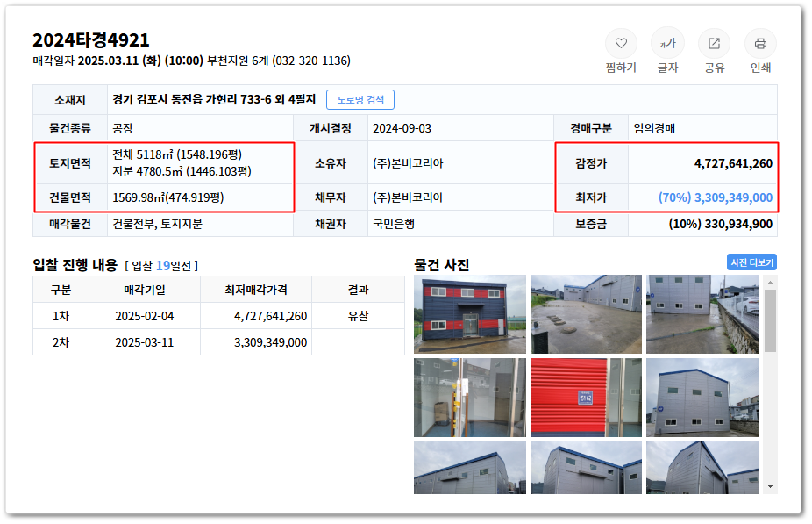Click the 임의경매 auction type value
The width and height of the screenshot is (812, 524).
(x=654, y=128)
